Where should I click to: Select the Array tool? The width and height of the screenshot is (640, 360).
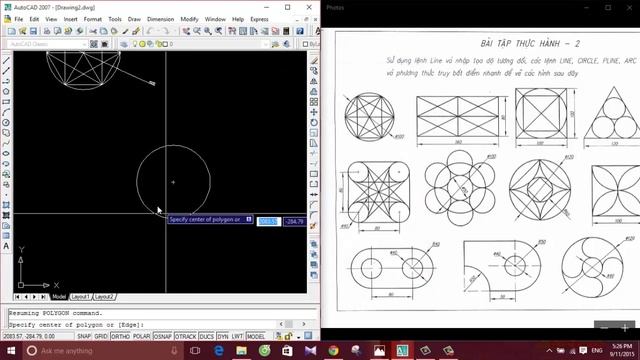pos(313,102)
